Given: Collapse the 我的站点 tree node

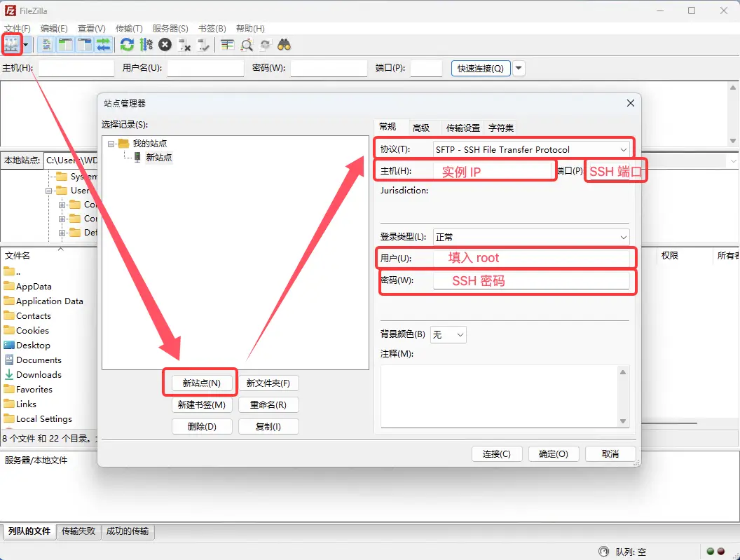Looking at the screenshot, I should [x=111, y=143].
